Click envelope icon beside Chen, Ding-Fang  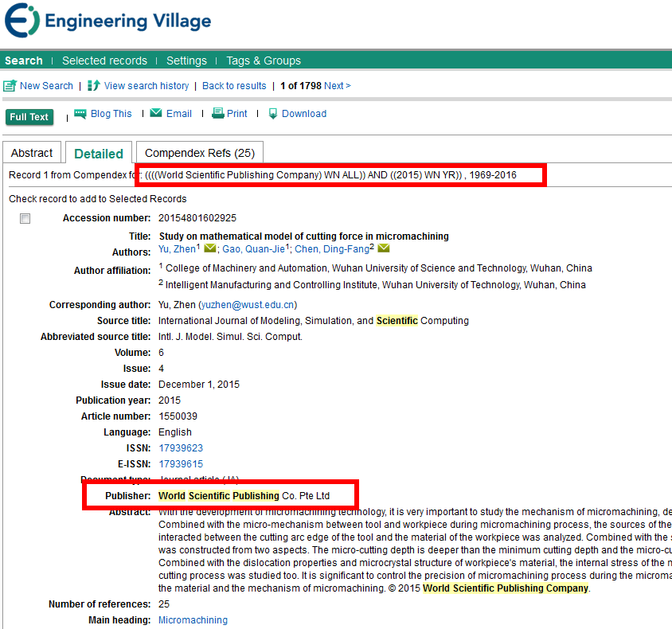coord(384,249)
